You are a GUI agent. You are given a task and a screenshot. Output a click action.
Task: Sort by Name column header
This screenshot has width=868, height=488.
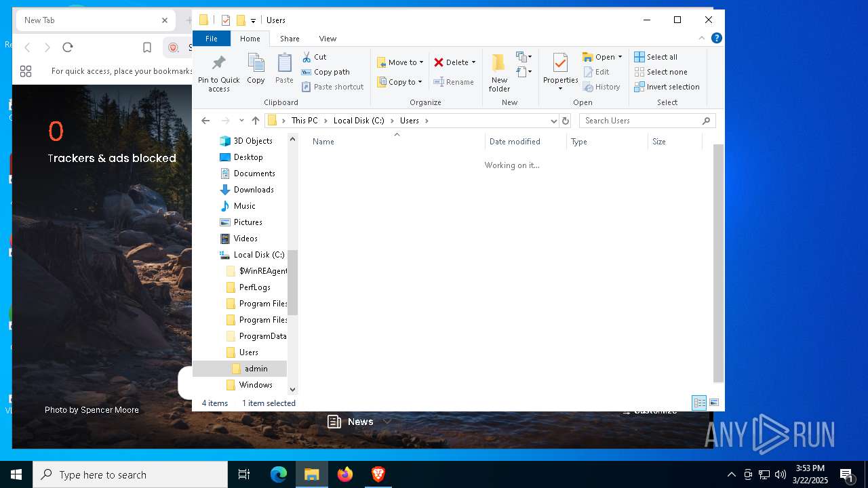[x=397, y=142]
